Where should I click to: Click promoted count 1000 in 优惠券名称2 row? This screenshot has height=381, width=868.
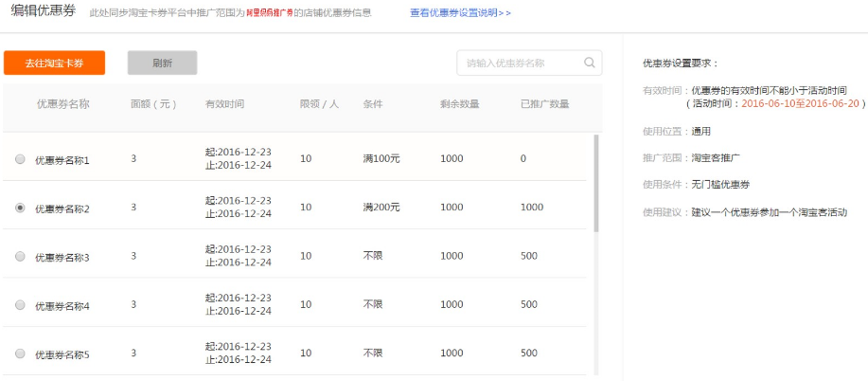coord(532,207)
